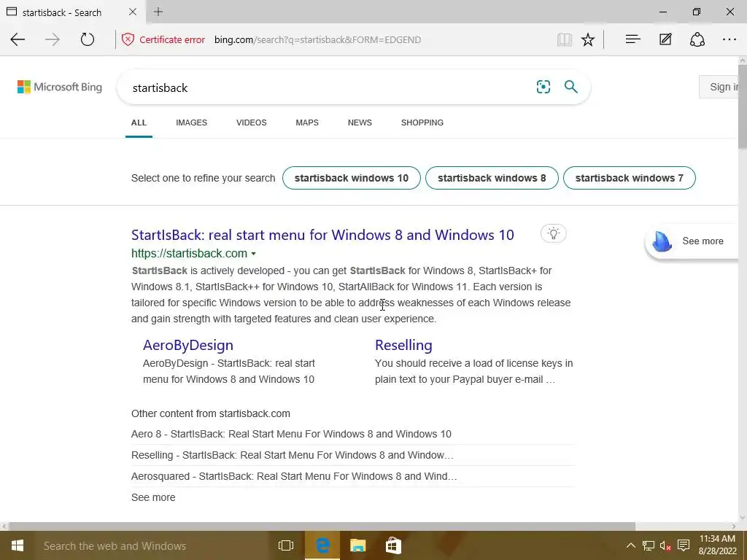Click the horizontal scrollbar thumb

click(x=322, y=526)
